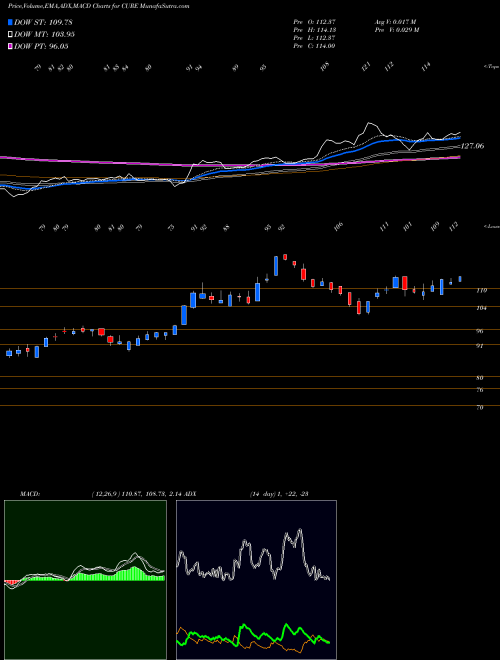Click the 'DOW PT: 96.05' label
The width and height of the screenshot is (500, 660).
[x=41, y=46]
